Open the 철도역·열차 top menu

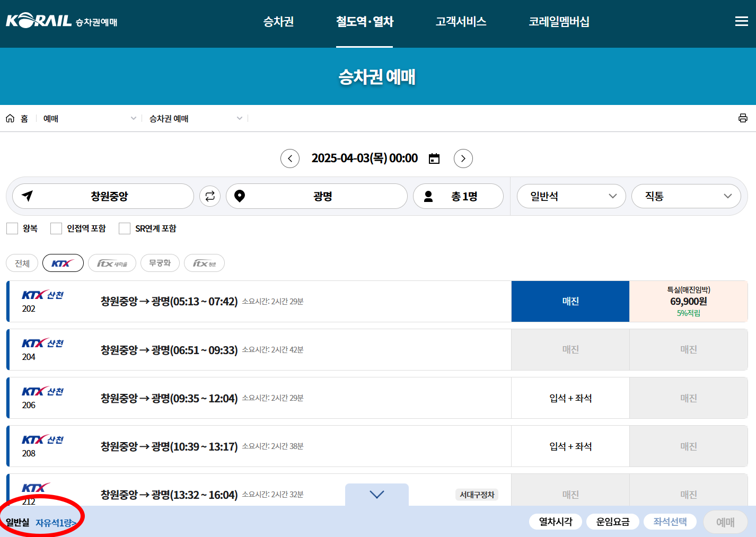(x=365, y=21)
